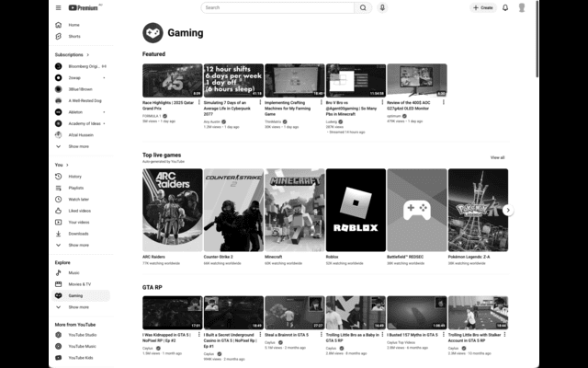Open the Roblox game card
588x368 pixels.
[356, 210]
